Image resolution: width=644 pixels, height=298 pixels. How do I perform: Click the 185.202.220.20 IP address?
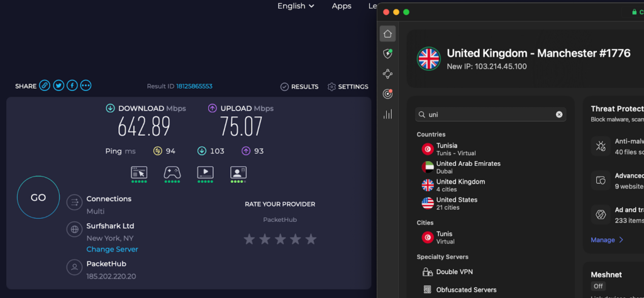(x=111, y=277)
